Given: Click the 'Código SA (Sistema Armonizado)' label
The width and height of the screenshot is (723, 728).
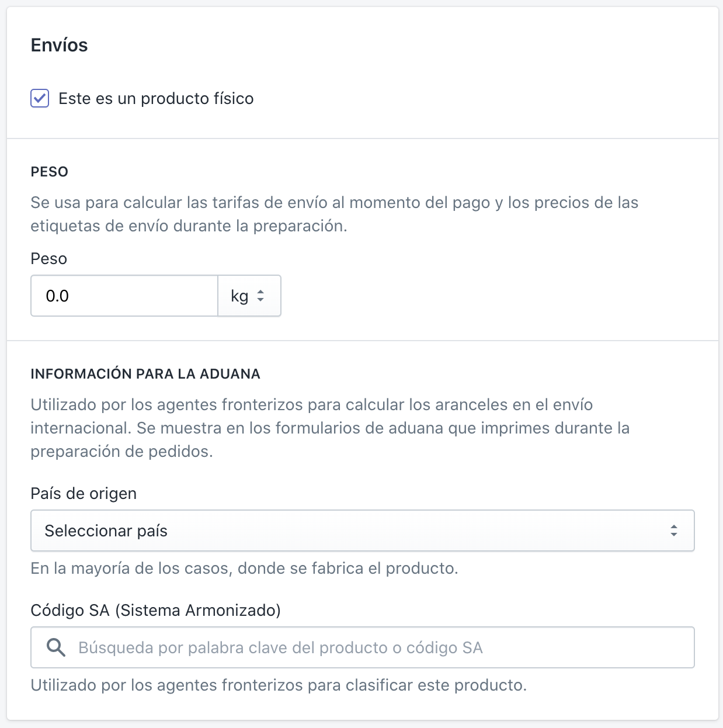Looking at the screenshot, I should (x=155, y=611).
